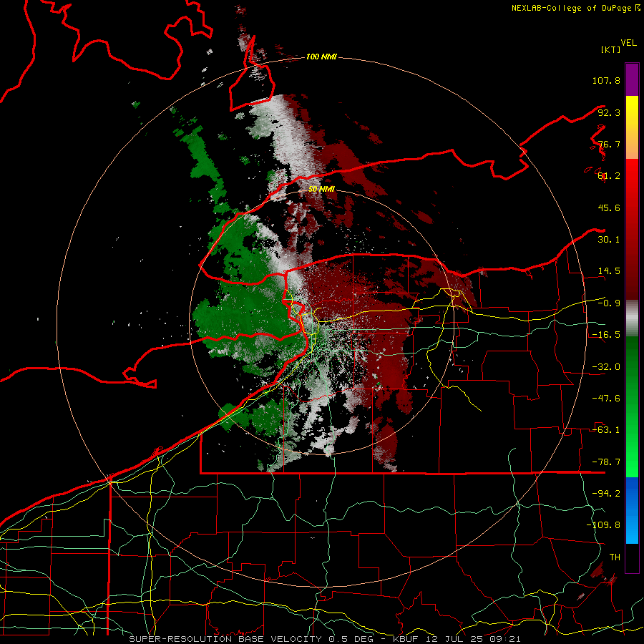
Task: Click the 100 NMI range ring label
Action: pyautogui.click(x=321, y=57)
